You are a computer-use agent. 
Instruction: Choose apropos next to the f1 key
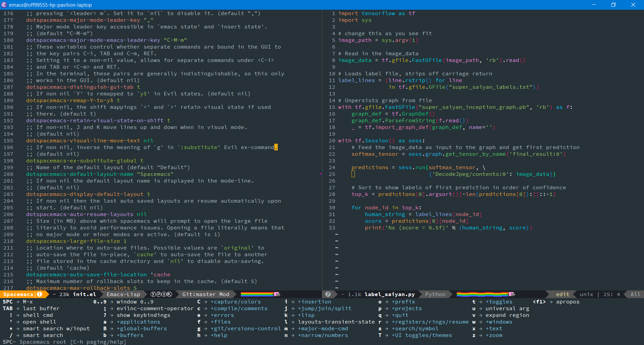(x=568, y=302)
